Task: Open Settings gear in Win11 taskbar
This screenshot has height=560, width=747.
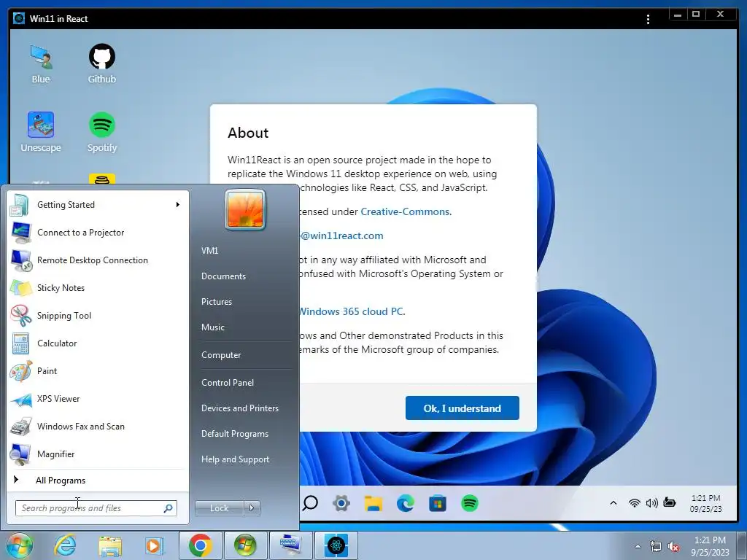Action: coord(341,503)
